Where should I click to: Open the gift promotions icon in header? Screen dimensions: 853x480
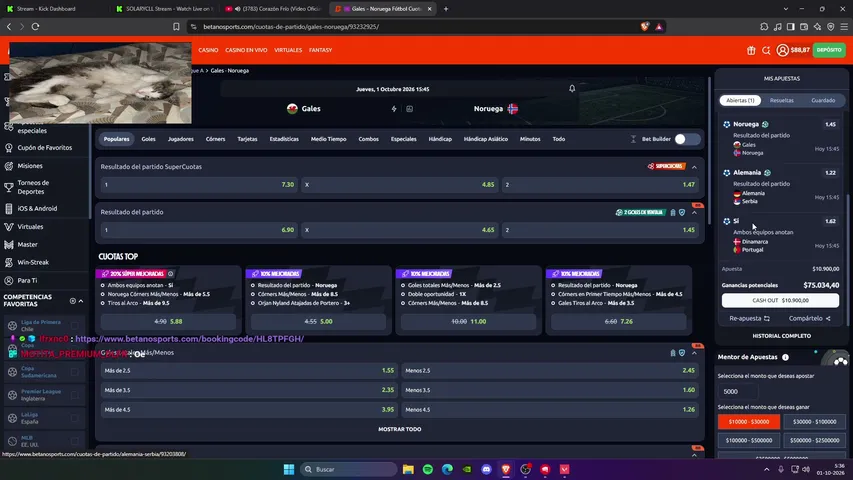(751, 50)
